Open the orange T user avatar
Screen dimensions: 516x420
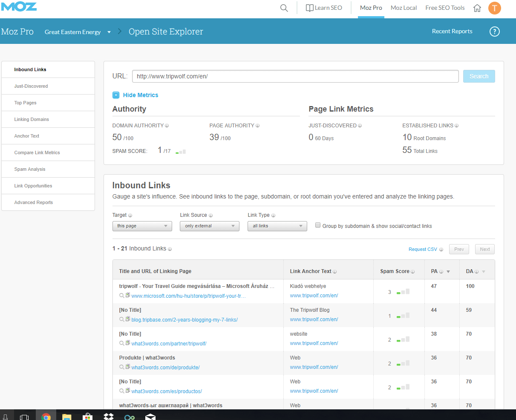(495, 8)
